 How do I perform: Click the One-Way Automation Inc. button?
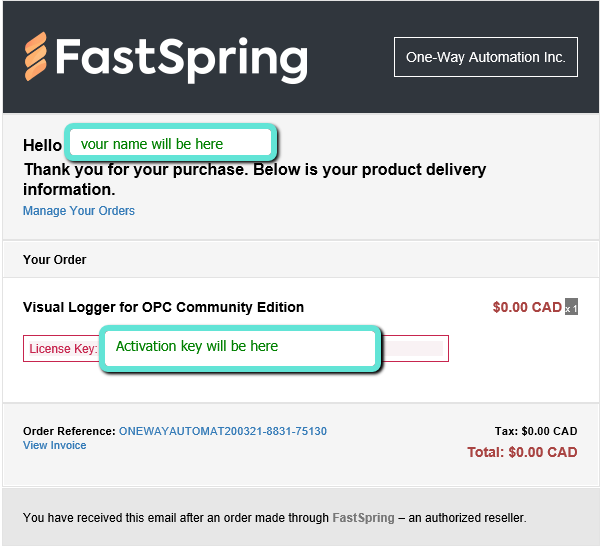click(x=486, y=58)
